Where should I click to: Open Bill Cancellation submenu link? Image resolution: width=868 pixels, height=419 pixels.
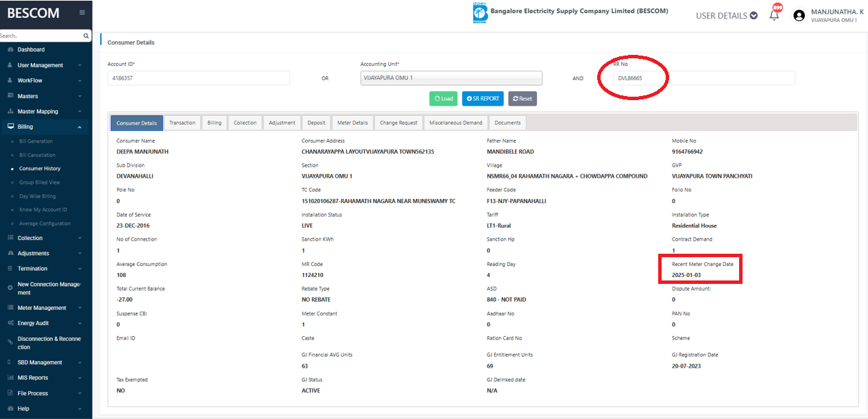click(x=38, y=155)
